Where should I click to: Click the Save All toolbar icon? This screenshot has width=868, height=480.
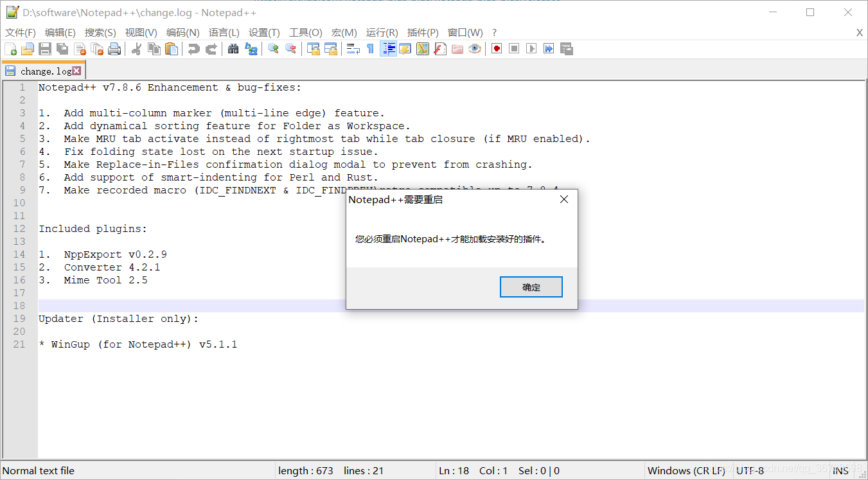point(62,49)
